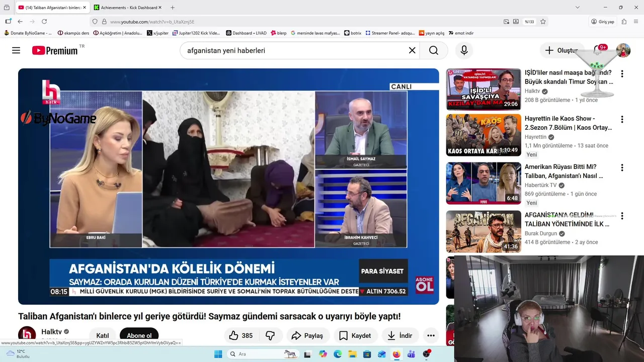Start voice search with the microphone
The image size is (644, 362).
coord(464,50)
